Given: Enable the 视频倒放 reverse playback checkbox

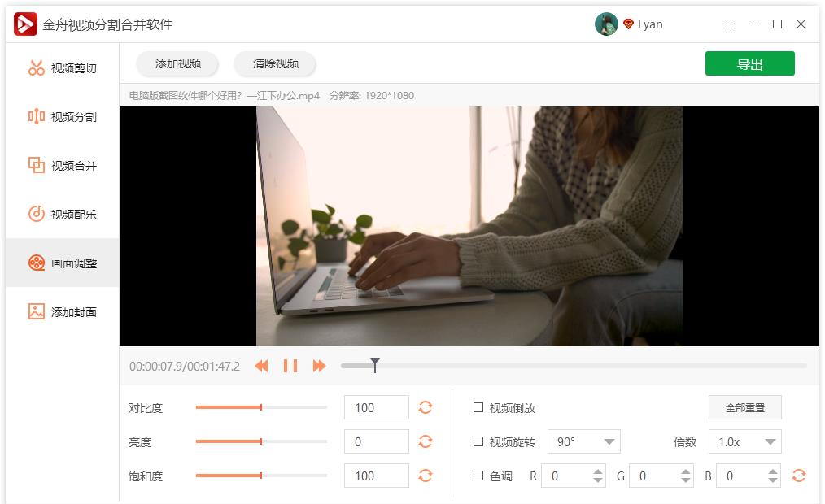Looking at the screenshot, I should point(478,407).
